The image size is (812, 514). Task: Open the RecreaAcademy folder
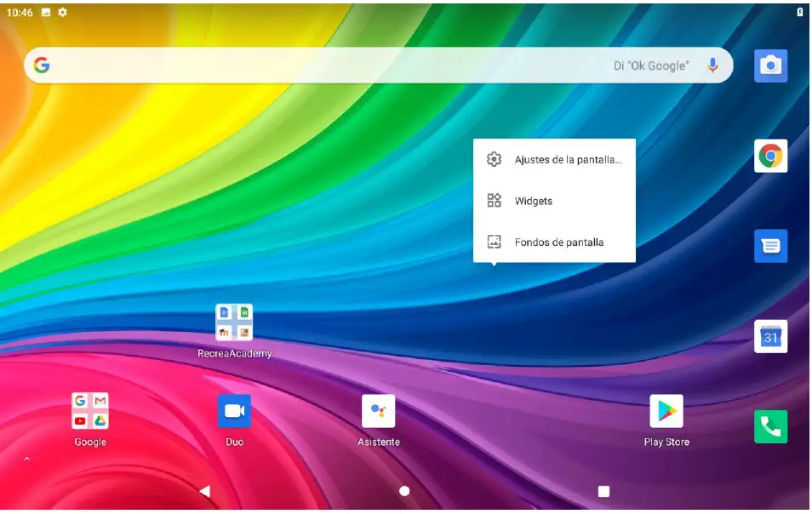(234, 322)
